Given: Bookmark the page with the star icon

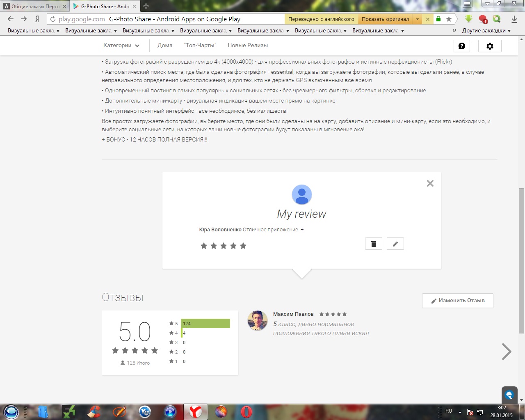Looking at the screenshot, I should point(449,19).
